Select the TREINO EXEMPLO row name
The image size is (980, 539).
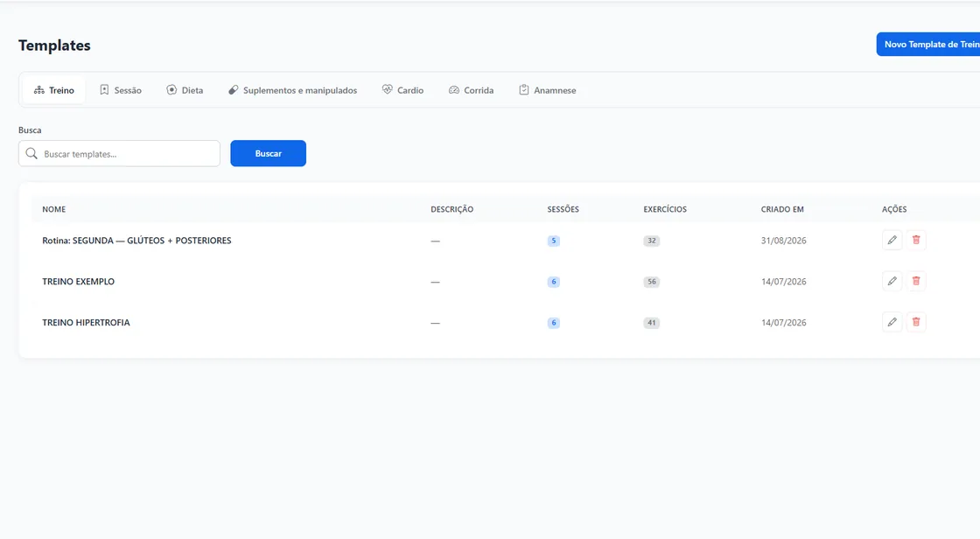tap(78, 282)
